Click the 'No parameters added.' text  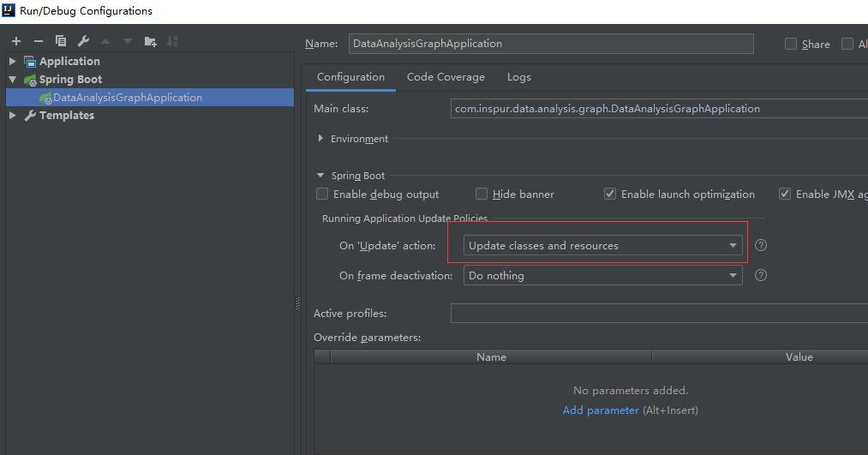pyautogui.click(x=631, y=390)
